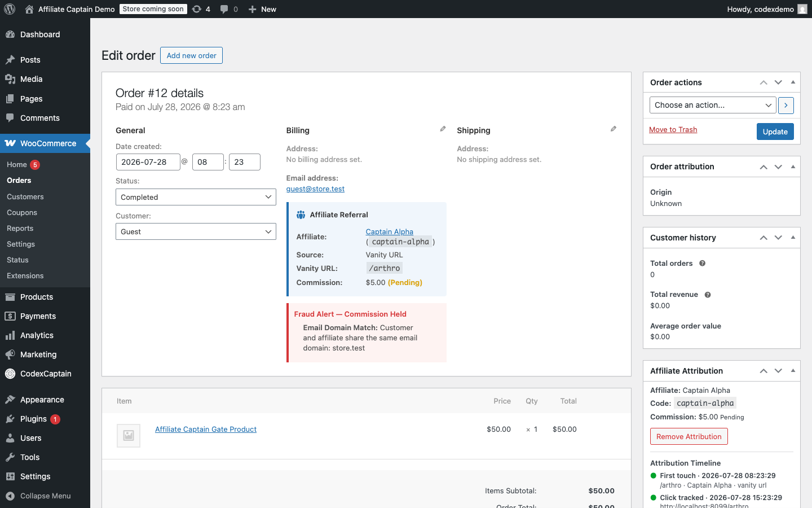
Task: Open the order Status dropdown
Action: point(196,197)
